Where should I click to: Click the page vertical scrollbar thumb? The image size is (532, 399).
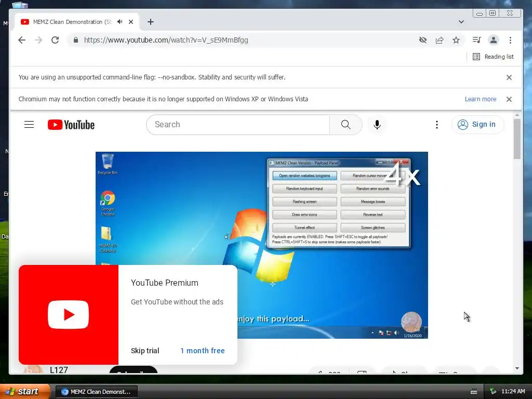coord(517,139)
